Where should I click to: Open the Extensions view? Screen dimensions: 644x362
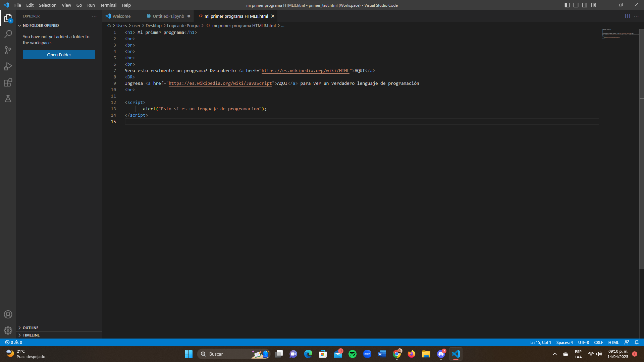8,82
